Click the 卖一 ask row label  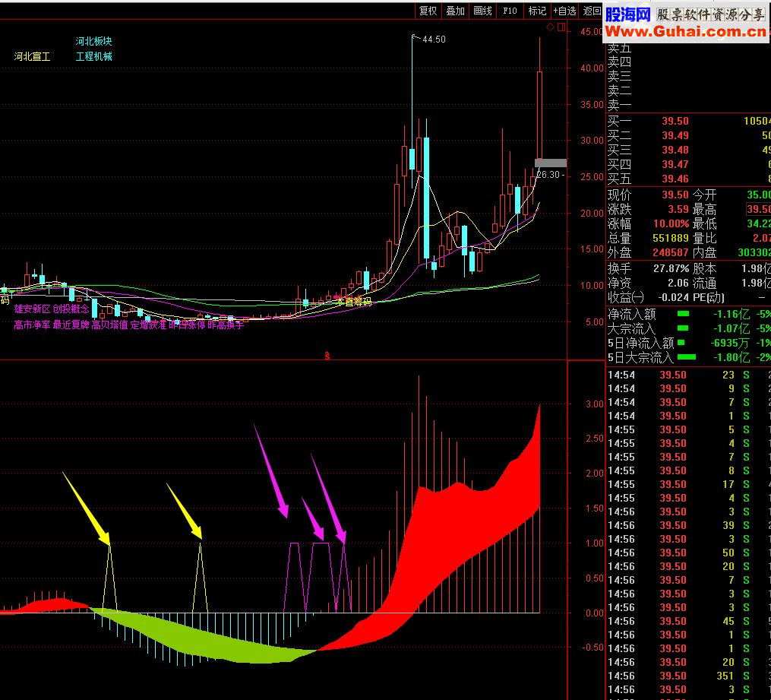619,105
